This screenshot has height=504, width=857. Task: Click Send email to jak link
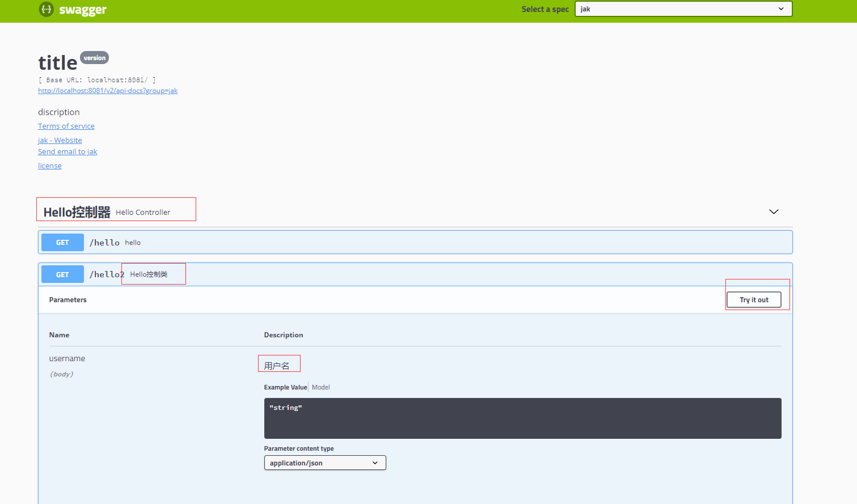click(x=67, y=151)
